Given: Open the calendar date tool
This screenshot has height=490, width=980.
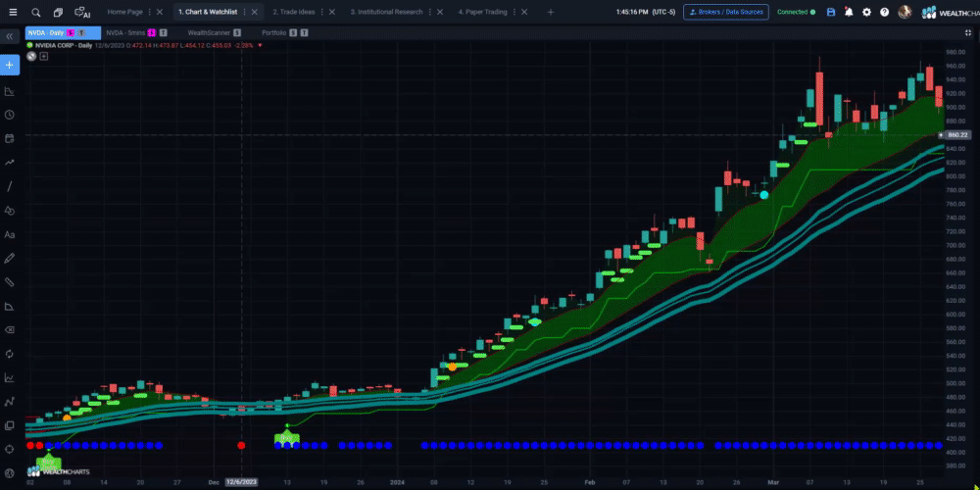Looking at the screenshot, I should (x=10, y=139).
